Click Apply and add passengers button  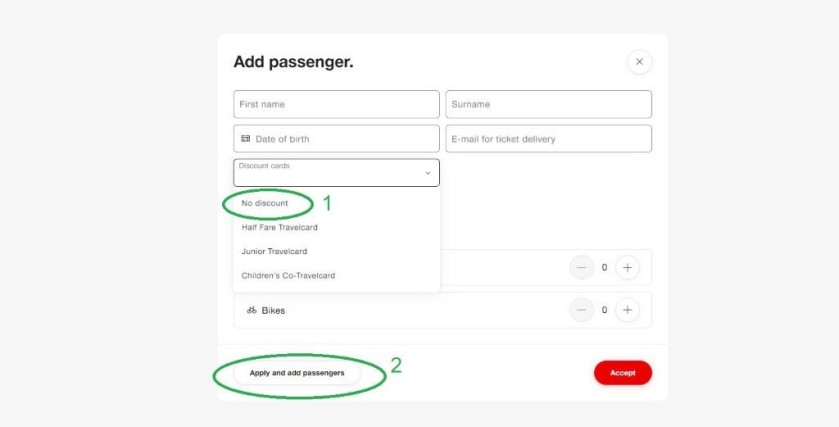pos(297,373)
